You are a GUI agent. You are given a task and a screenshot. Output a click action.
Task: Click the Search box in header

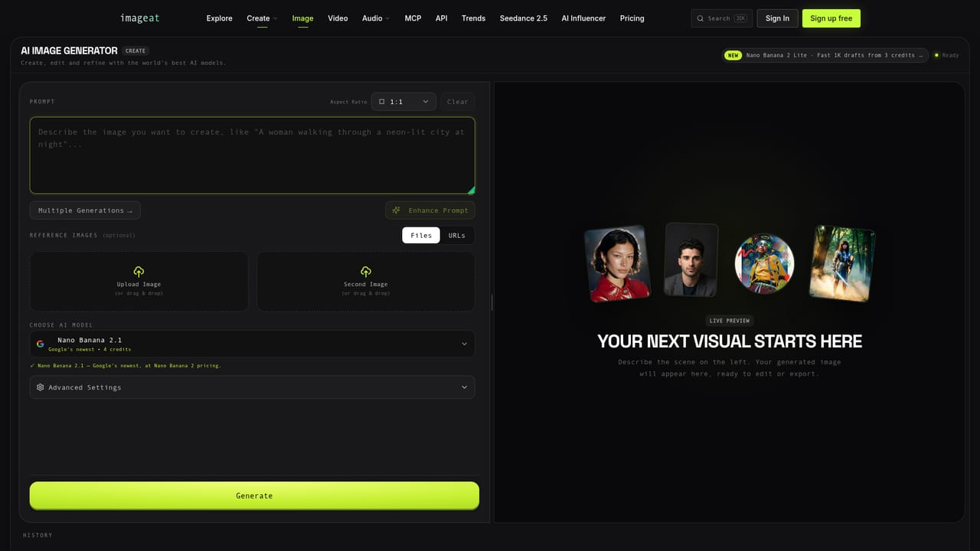(x=722, y=18)
